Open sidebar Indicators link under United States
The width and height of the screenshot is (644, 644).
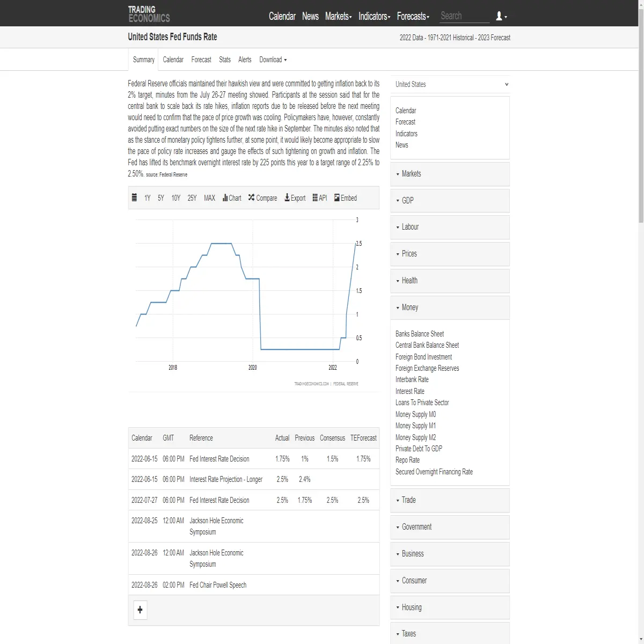click(406, 134)
